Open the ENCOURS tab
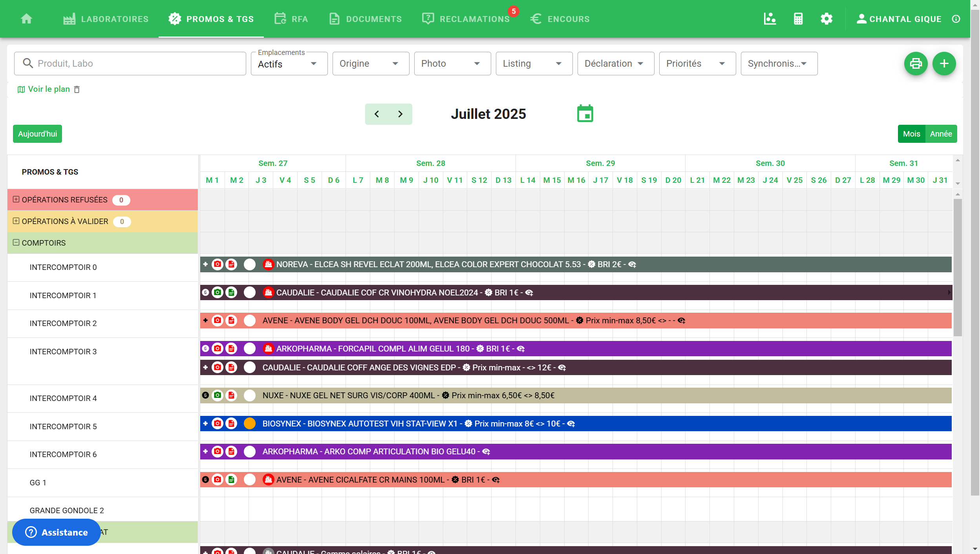The image size is (980, 554). [x=560, y=19]
